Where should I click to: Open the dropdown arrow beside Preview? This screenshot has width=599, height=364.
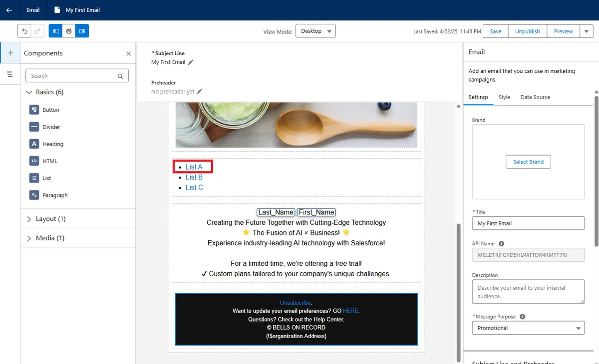(x=587, y=31)
